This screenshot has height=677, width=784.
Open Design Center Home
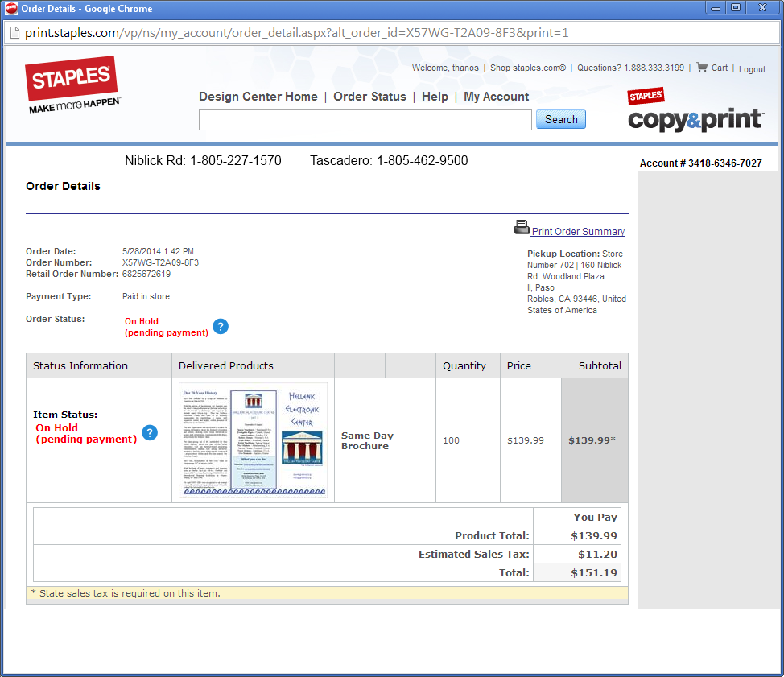point(258,97)
